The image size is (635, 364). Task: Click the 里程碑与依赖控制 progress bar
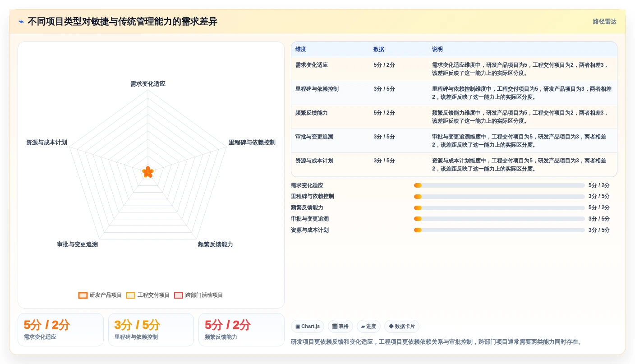pyautogui.click(x=499, y=197)
